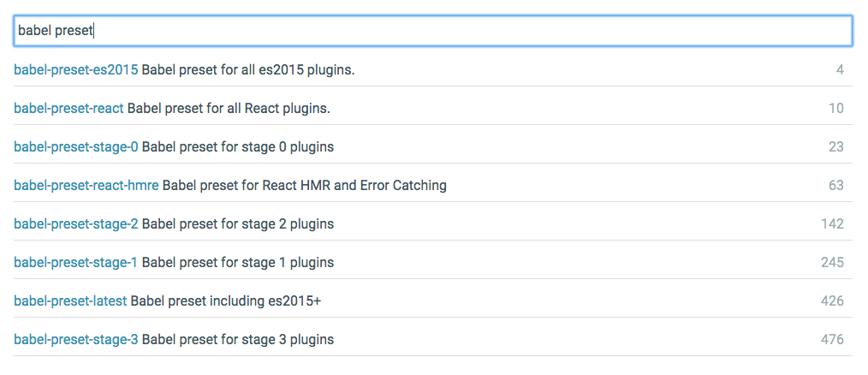Open the babel-preset-react package link
Screen dimensions: 868x375
click(x=68, y=108)
